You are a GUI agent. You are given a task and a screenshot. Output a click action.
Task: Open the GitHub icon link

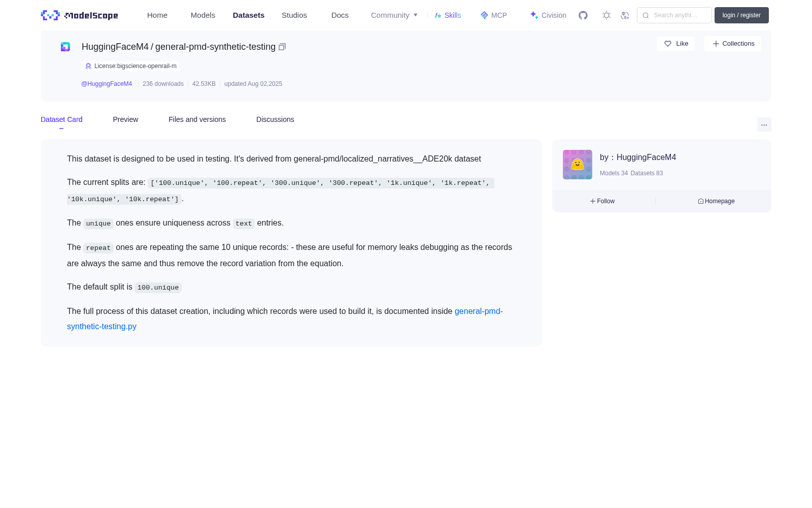point(583,15)
